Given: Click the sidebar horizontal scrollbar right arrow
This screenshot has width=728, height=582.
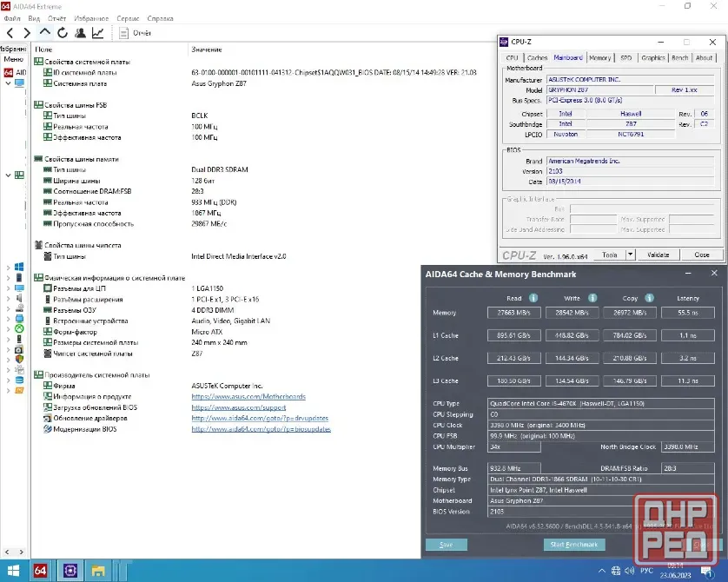Looking at the screenshot, I should [22, 552].
